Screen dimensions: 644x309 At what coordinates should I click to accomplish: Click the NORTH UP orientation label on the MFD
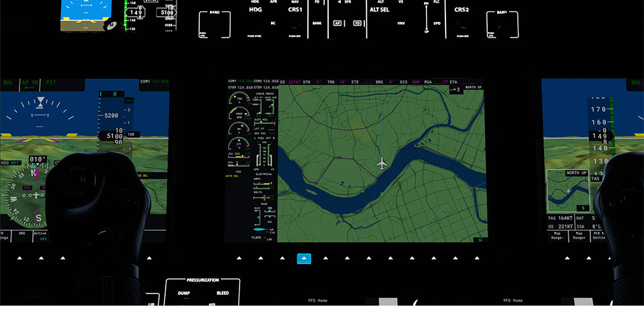473,87
